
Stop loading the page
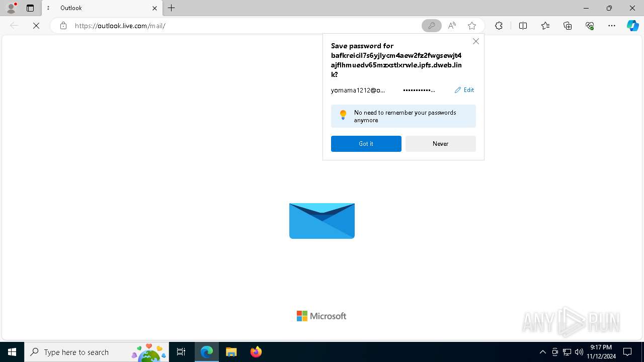pos(36,26)
